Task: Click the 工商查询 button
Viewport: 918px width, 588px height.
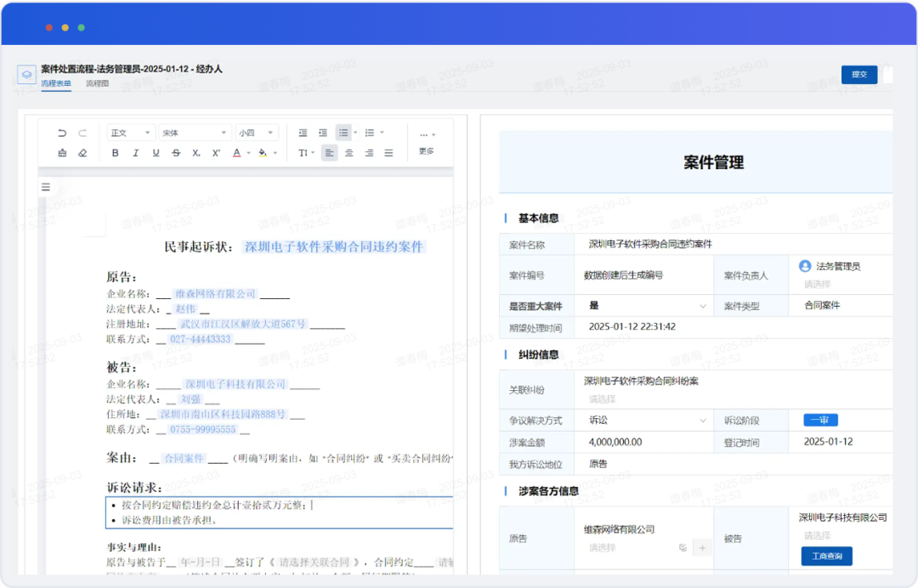Action: point(827,556)
